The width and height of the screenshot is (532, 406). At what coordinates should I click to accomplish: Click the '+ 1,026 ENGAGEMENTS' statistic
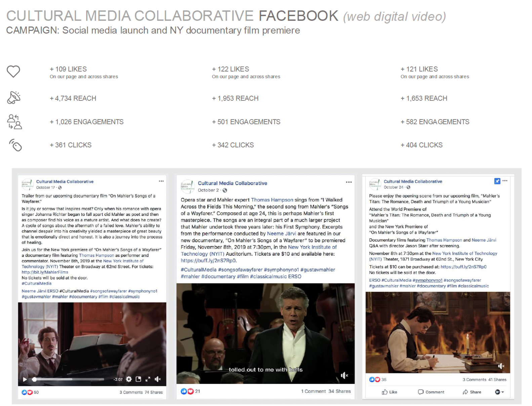tap(87, 122)
